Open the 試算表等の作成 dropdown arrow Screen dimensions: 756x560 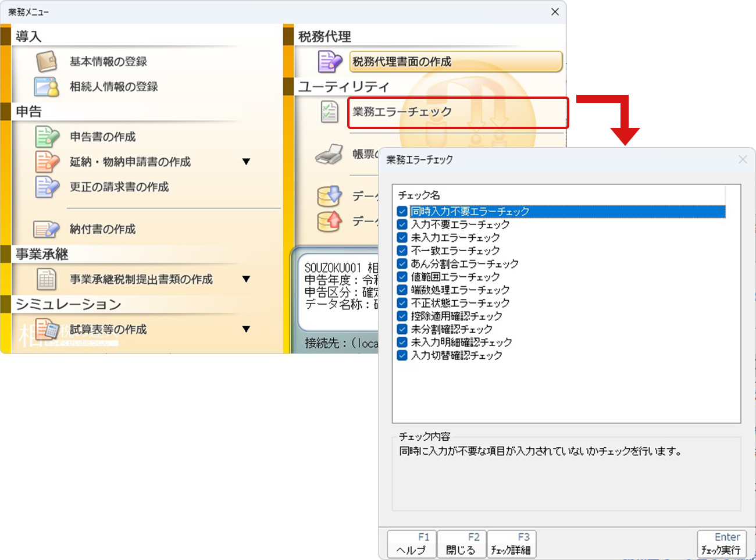pos(246,329)
